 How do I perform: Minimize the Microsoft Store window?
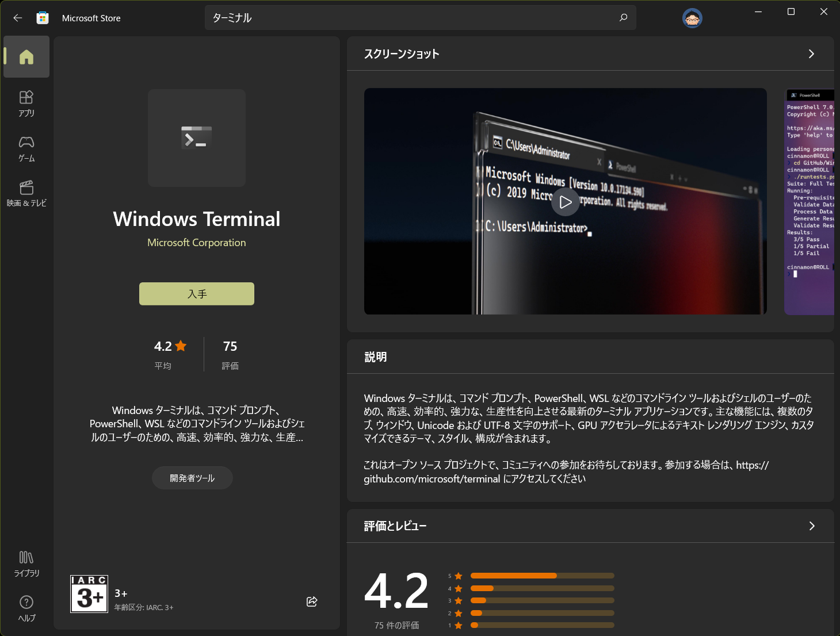tap(758, 12)
